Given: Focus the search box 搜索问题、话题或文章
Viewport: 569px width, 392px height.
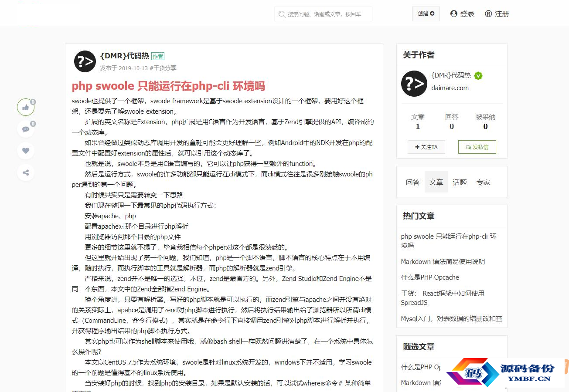Looking at the screenshot, I should (x=324, y=14).
